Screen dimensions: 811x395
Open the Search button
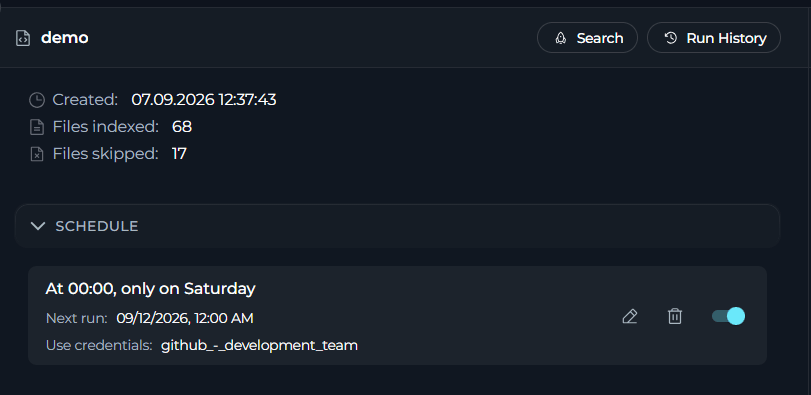point(588,38)
